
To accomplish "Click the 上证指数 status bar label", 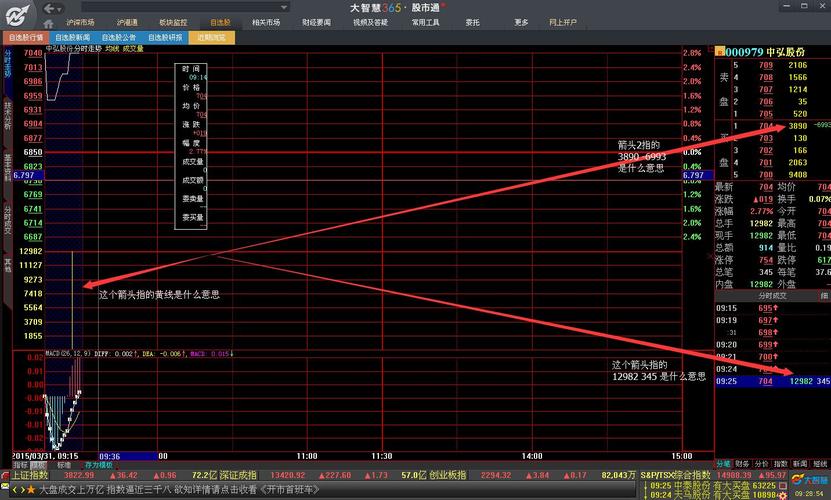I will click(30, 476).
